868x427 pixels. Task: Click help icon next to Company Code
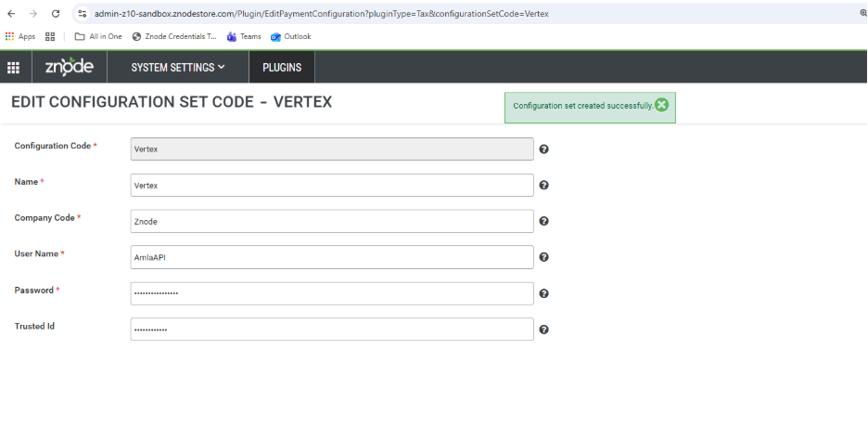coord(544,221)
